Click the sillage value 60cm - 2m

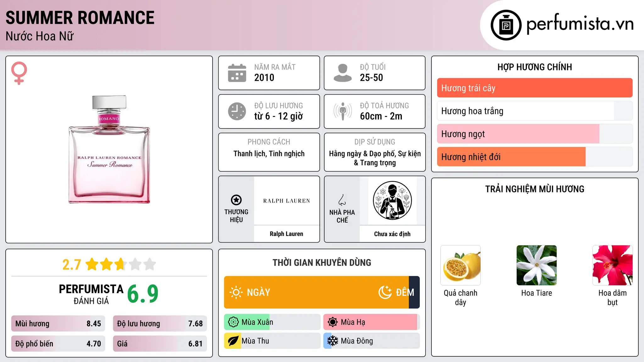[381, 116]
